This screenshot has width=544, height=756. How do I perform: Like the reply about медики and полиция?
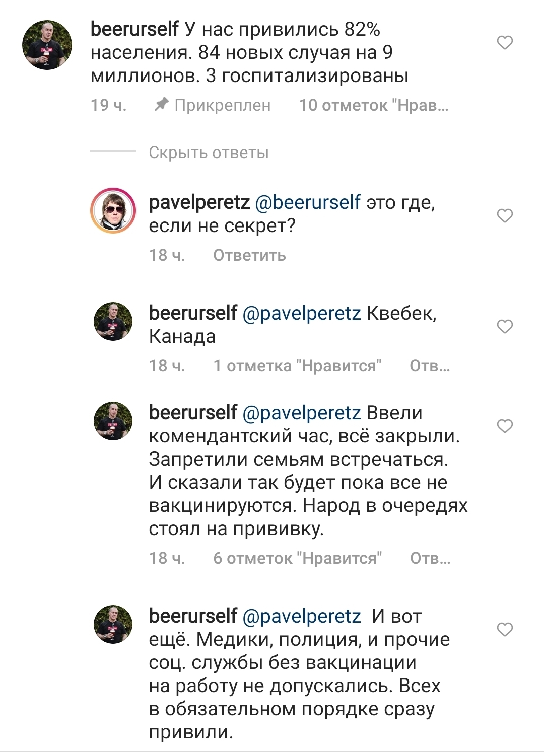[x=505, y=630]
